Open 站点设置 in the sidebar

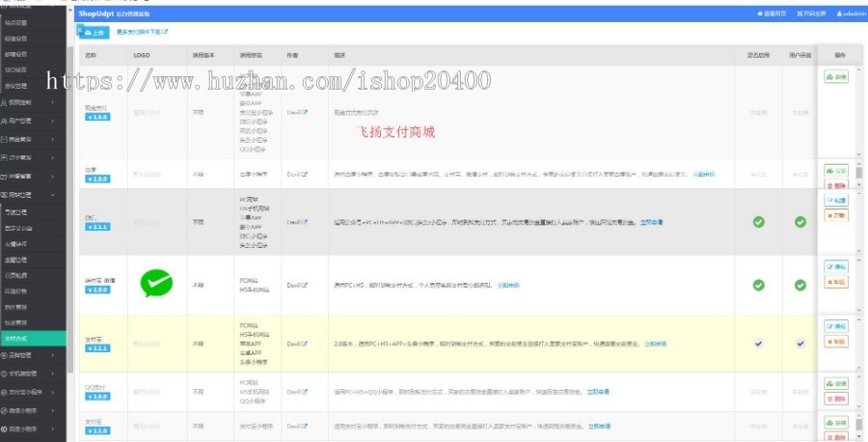[15, 23]
